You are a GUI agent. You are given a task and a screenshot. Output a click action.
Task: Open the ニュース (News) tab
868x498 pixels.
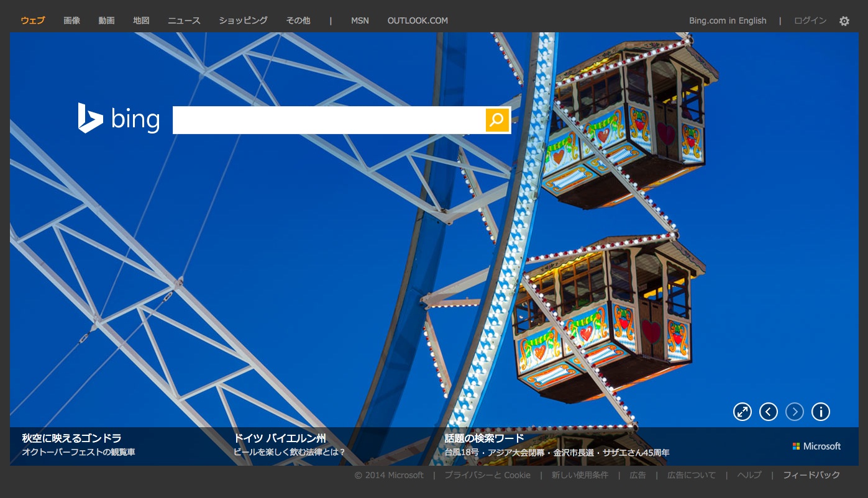point(184,20)
